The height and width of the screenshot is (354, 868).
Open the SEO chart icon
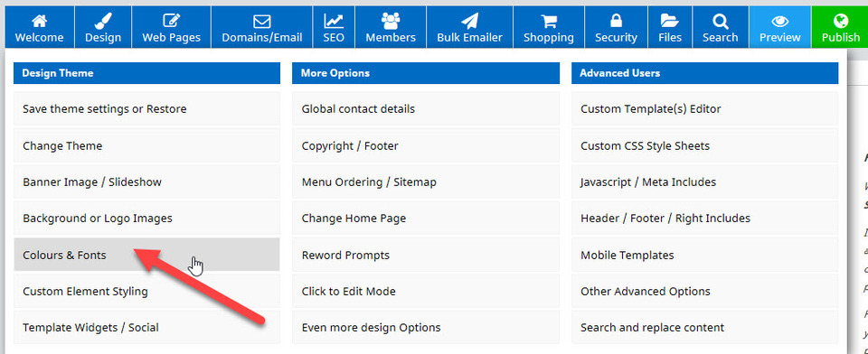[x=334, y=21]
